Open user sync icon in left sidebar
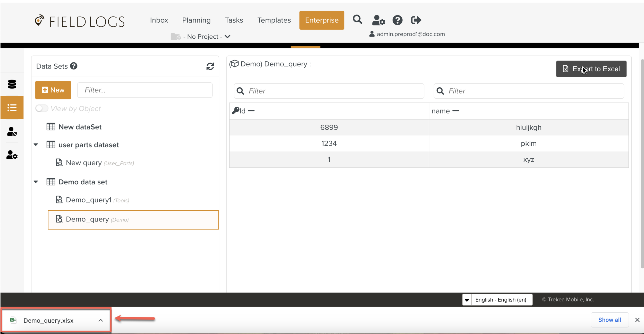The image size is (644, 334). (x=12, y=131)
